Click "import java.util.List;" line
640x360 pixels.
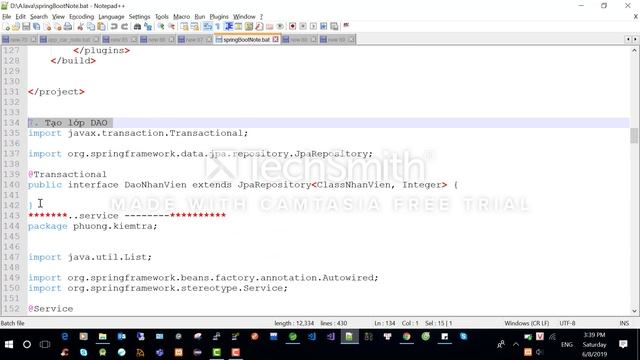click(x=90, y=257)
